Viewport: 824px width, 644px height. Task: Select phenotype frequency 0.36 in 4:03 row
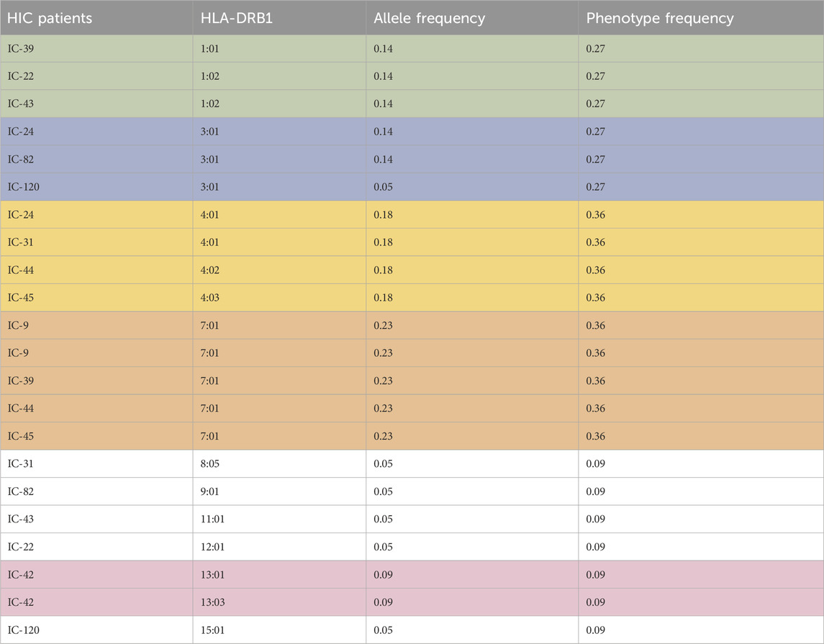point(595,298)
